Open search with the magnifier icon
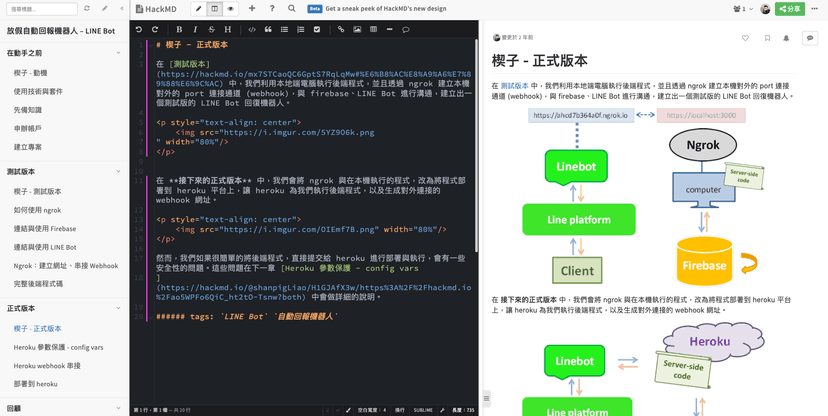Image resolution: width=828 pixels, height=416 pixels. coord(292,8)
